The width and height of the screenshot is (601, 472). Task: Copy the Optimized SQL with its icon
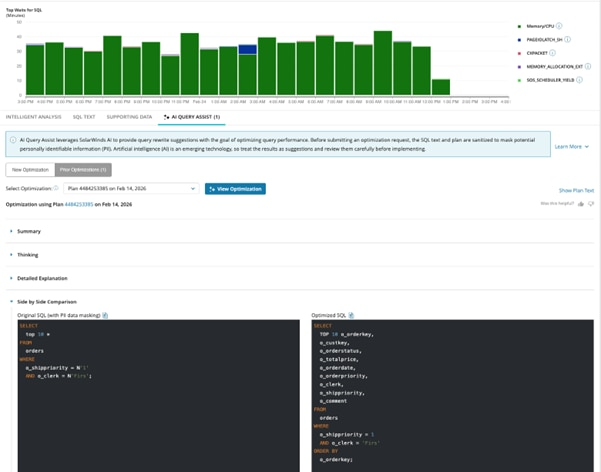tap(352, 315)
